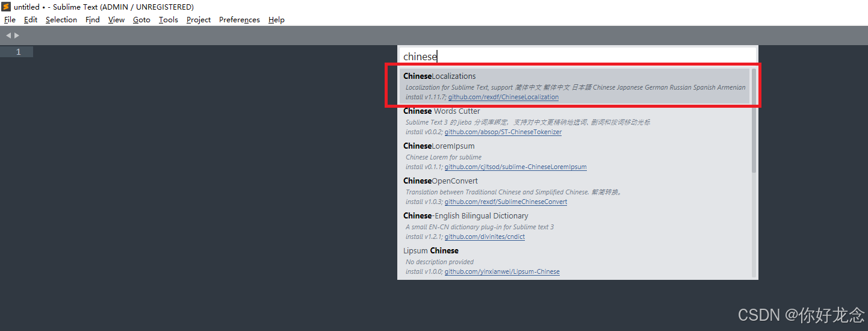
Task: Click 'A small EN-CN dictionary plug-in' description
Action: click(480, 227)
